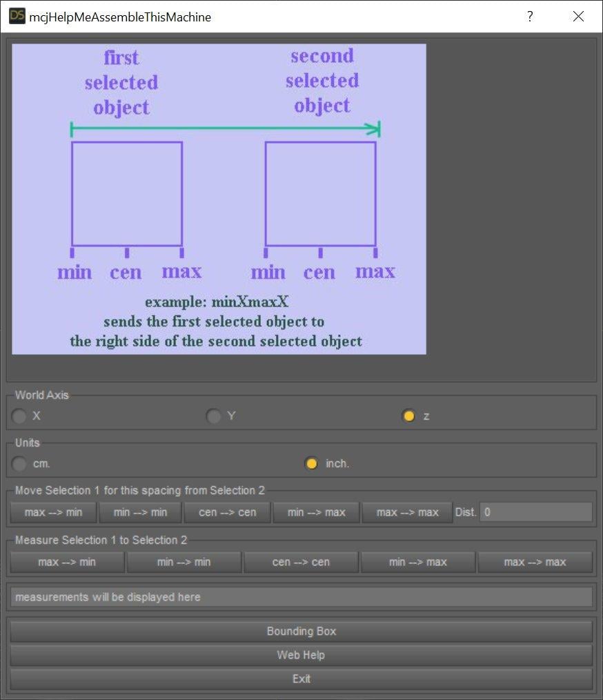Open Web Help
Viewport: 603px width, 700px height.
click(301, 655)
